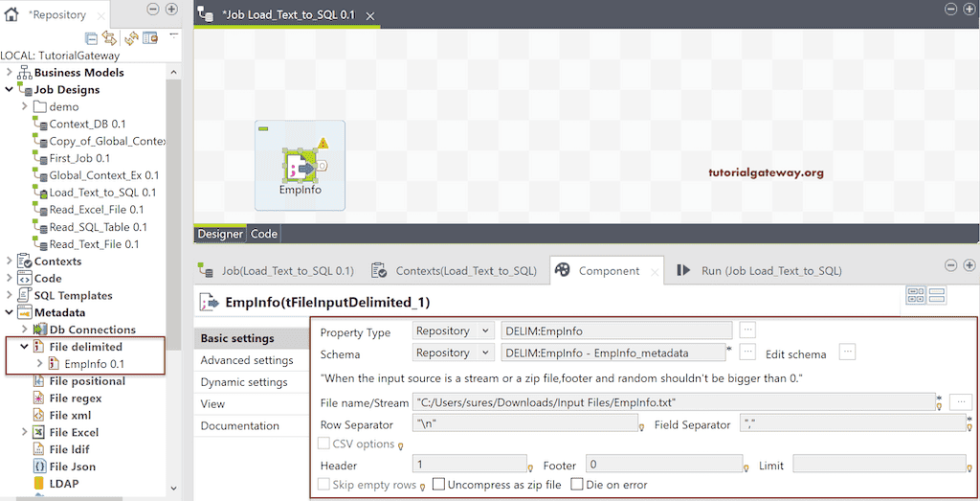Click the File Json icon
This screenshot has height=501, width=980.
point(39,467)
